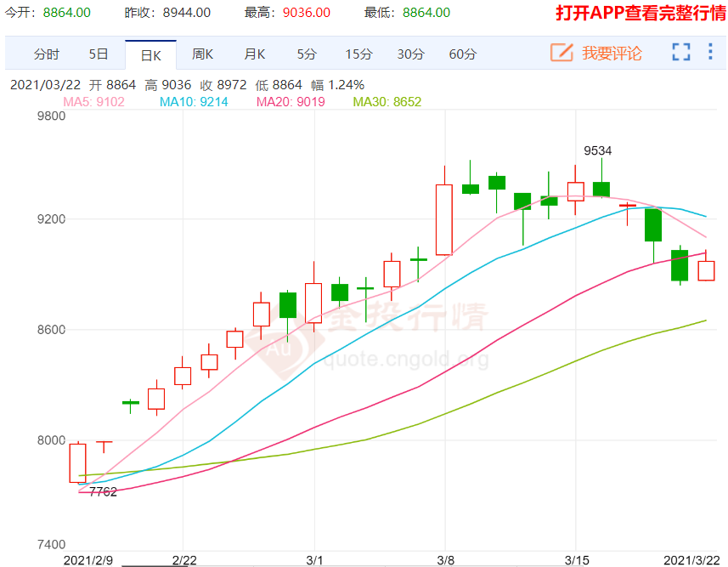
Task: Click 打开APP查看完整行情 link
Action: pos(641,13)
